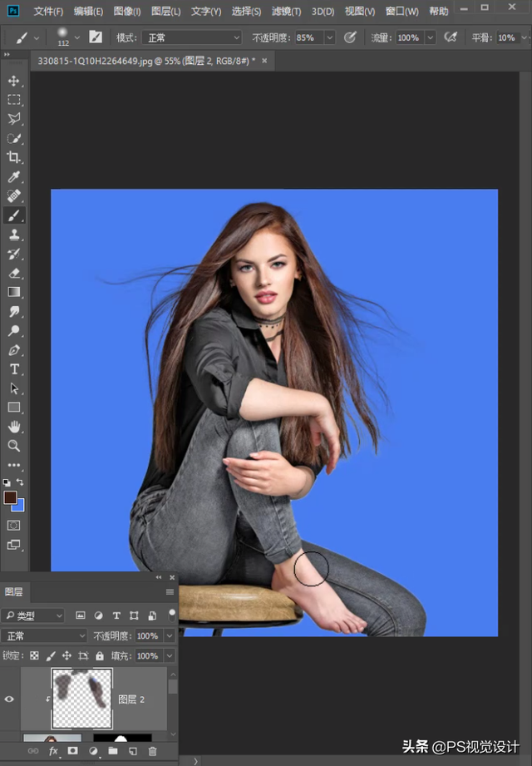The image size is (532, 766).
Task: Filter layers by smart objects
Action: (x=152, y=615)
